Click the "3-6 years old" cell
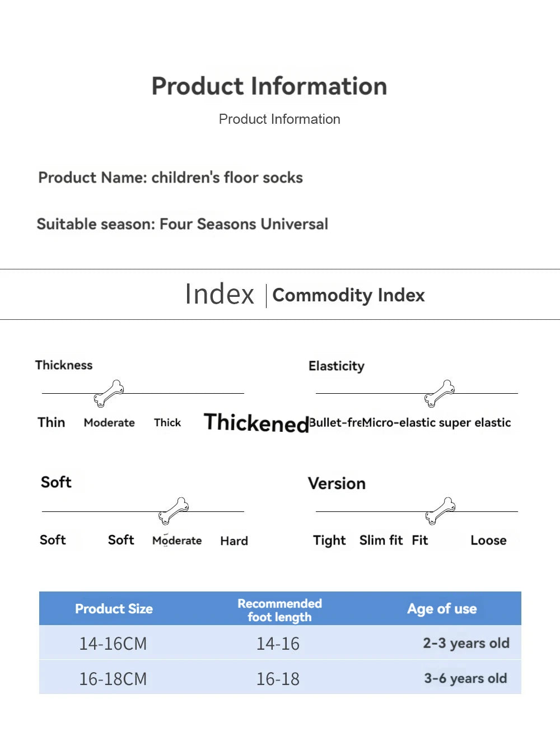Image resolution: width=560 pixels, height=750 pixels. pyautogui.click(x=465, y=678)
